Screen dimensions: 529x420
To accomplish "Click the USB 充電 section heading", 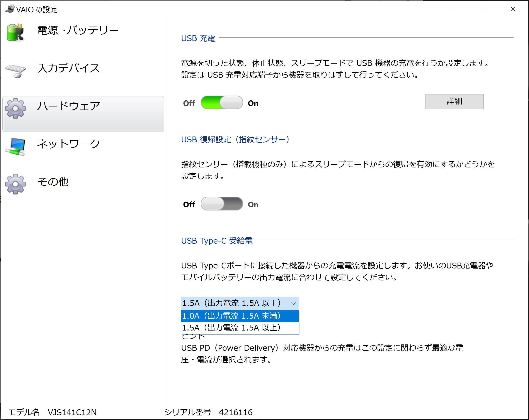I will [198, 38].
